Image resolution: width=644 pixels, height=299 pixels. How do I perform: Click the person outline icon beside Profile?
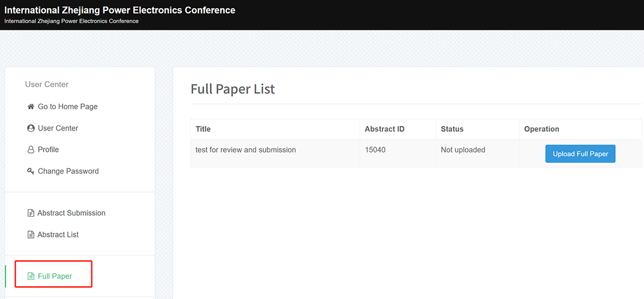30,150
